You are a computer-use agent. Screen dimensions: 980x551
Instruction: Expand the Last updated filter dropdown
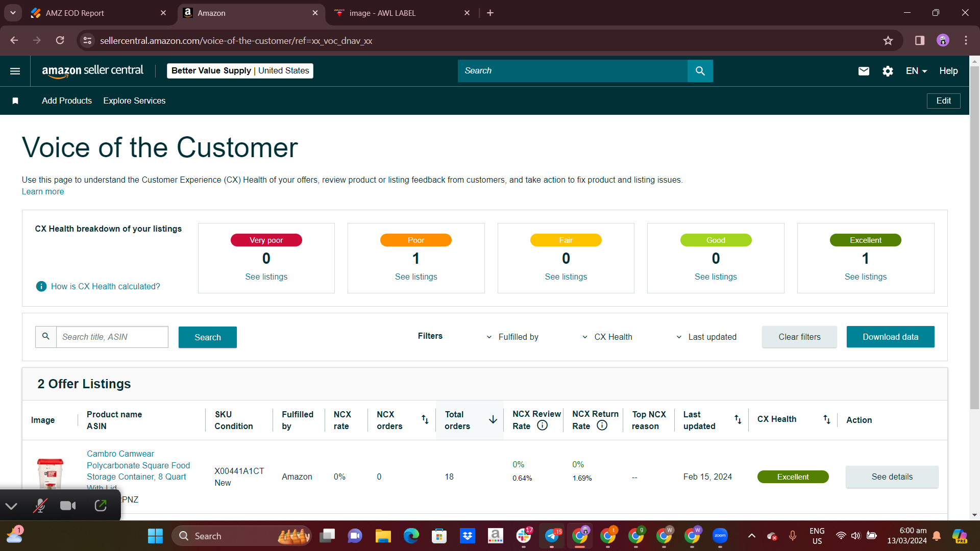706,337
